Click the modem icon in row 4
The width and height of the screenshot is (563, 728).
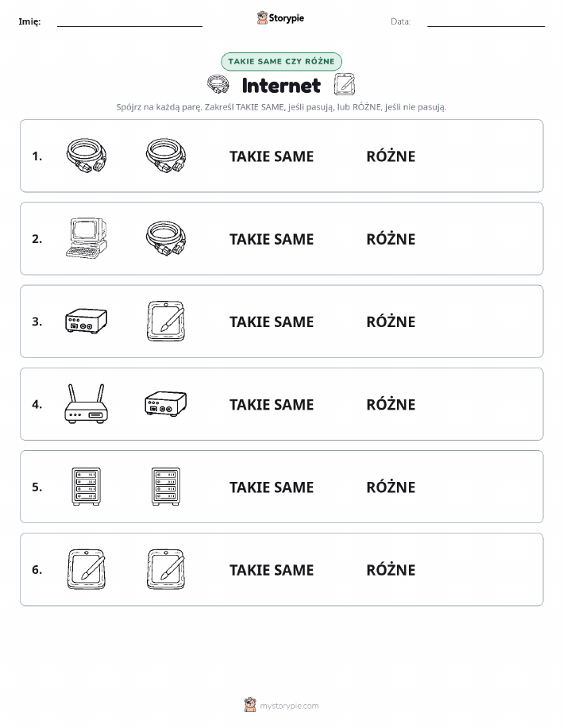[166, 403]
